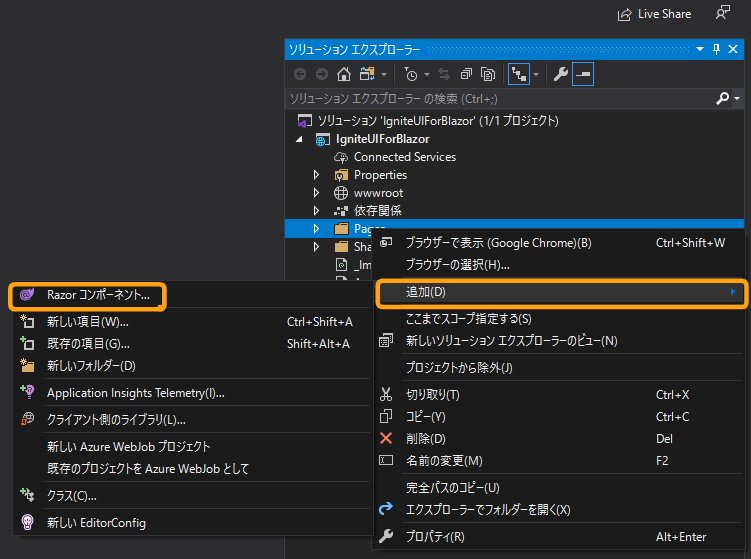Choose 名前の変更(M)
Image resolution: width=751 pixels, height=559 pixels.
[558, 461]
